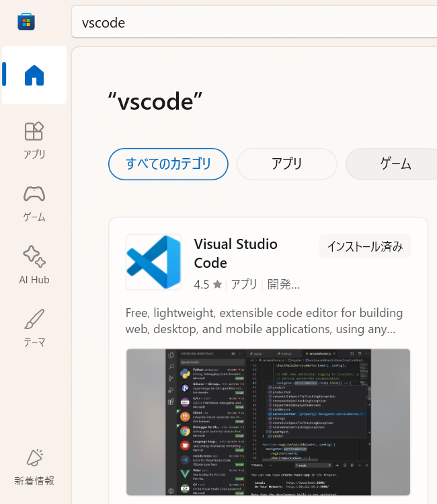Open the Home sidebar icon
This screenshot has height=504, width=437.
(34, 75)
